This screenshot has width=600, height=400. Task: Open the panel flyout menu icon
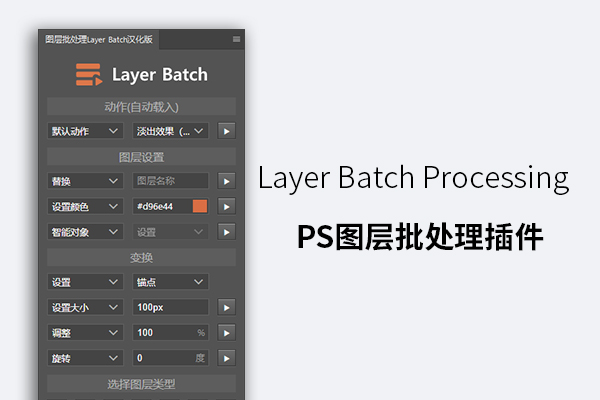click(x=236, y=39)
